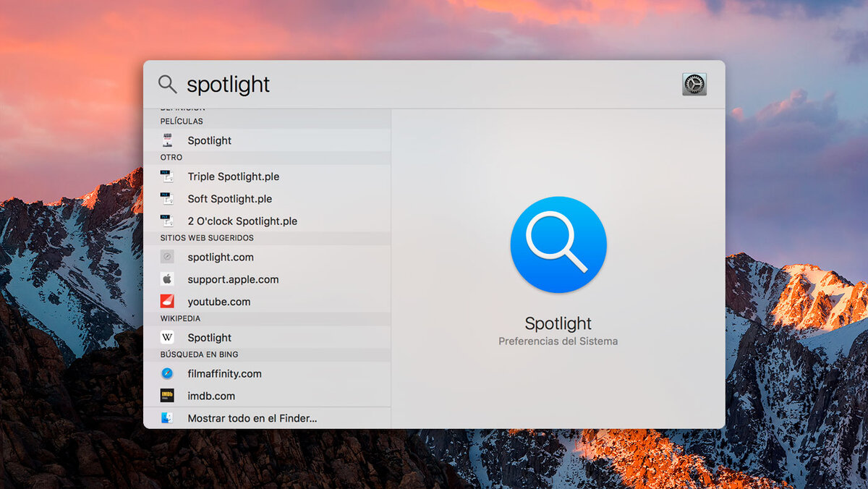Open 2 O'clock Spotlight.ple result
The height and width of the screenshot is (489, 868).
pos(267,221)
